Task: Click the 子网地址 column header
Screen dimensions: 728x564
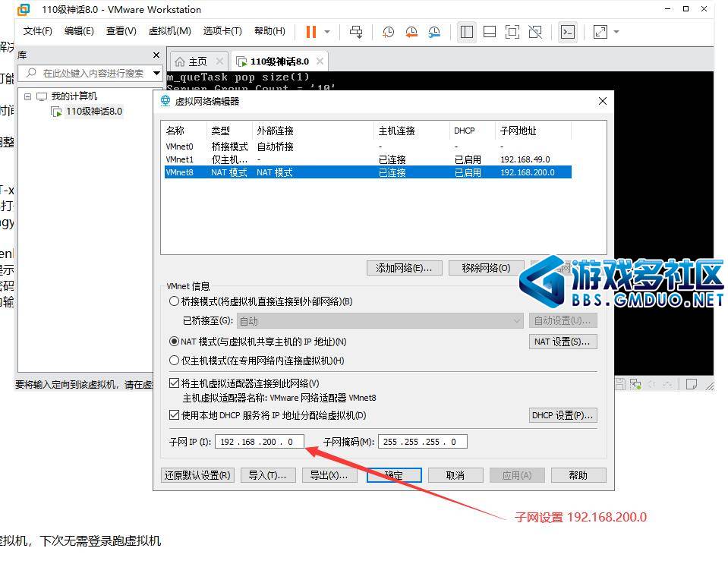Action: click(x=534, y=131)
